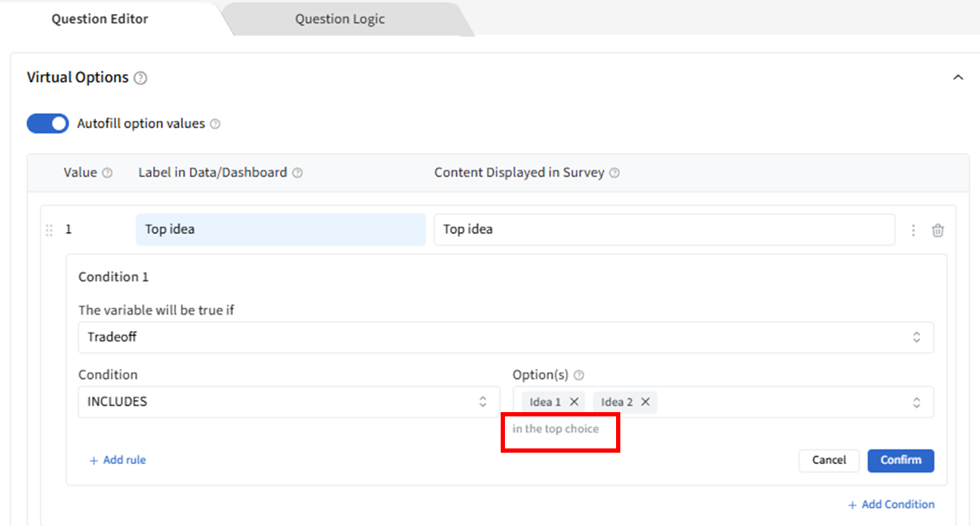
Task: Click the Confirm button
Action: pos(900,460)
